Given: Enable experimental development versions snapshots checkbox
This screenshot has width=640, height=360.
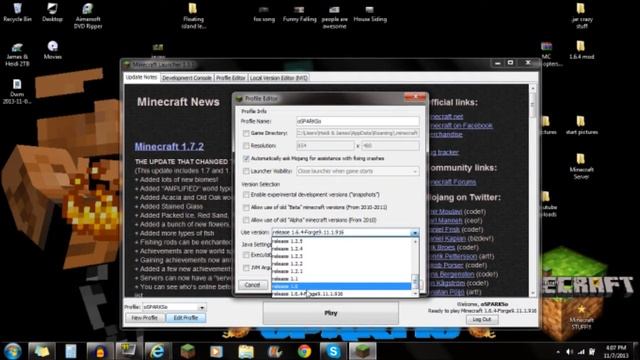Looking at the screenshot, I should (x=246, y=195).
